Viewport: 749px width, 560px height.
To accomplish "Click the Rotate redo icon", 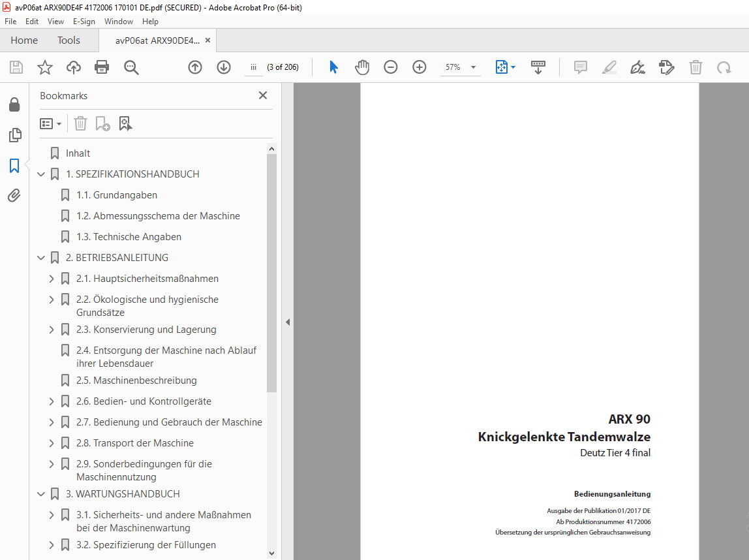I will (724, 67).
